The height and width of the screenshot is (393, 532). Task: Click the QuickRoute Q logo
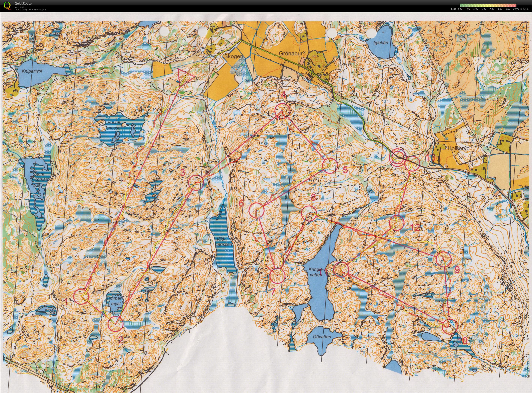pyautogui.click(x=7, y=6)
